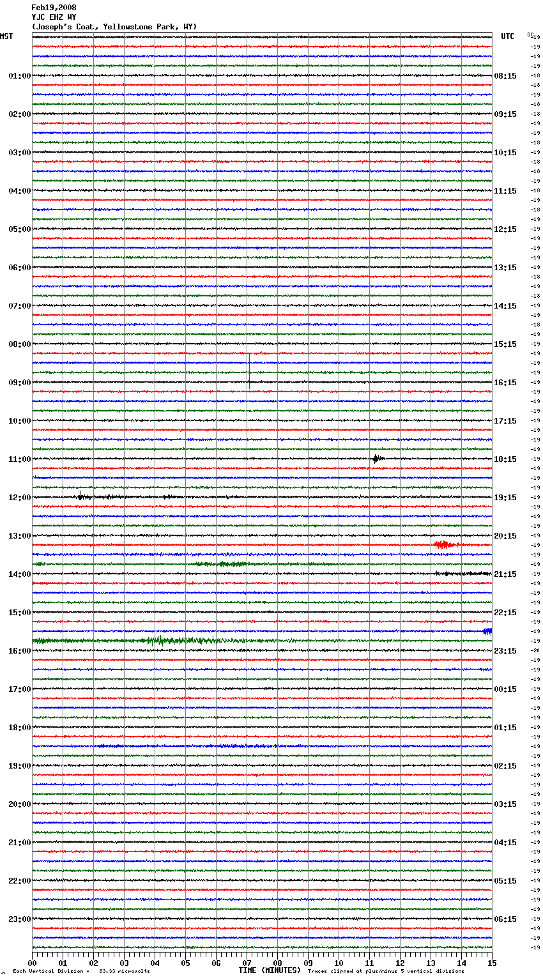
Task: Click the 14:00 MST hour label
Action: click(x=20, y=574)
